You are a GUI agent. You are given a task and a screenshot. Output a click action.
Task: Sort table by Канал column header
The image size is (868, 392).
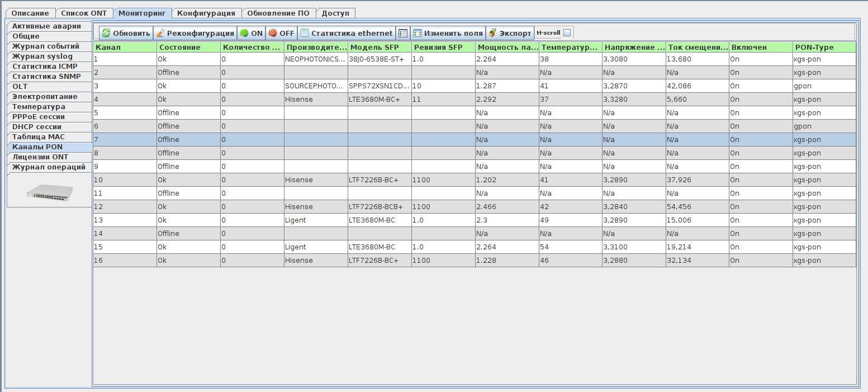click(x=124, y=48)
